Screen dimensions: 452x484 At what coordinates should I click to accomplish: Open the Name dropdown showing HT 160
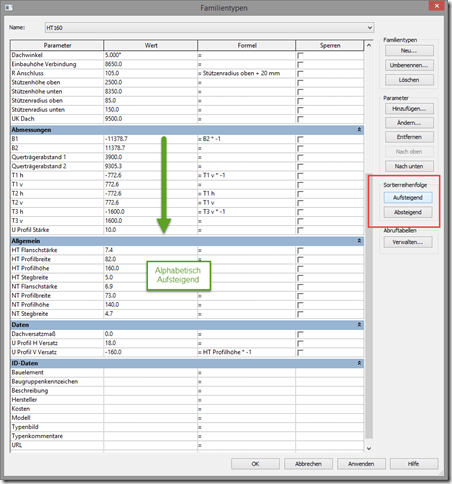209,28
